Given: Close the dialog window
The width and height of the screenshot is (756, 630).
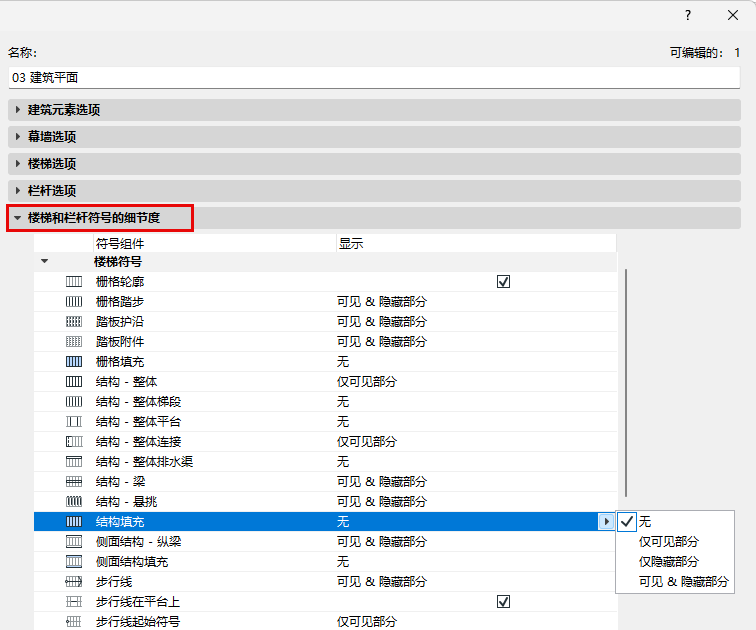Looking at the screenshot, I should coord(733,15).
